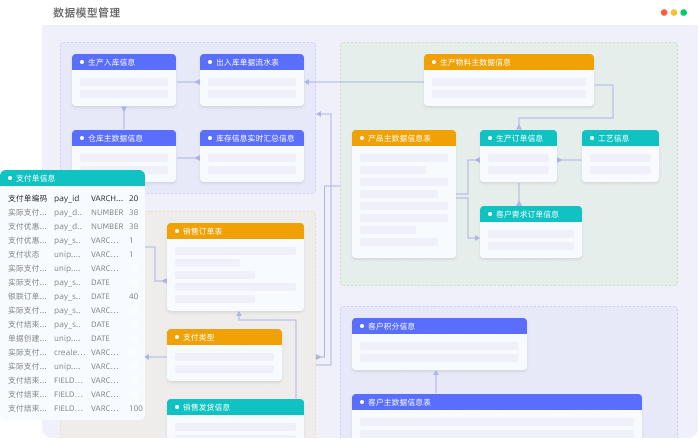This screenshot has width=700, height=440.
Task: Click the 客户需求订单信息 table header
Action: 530,214
